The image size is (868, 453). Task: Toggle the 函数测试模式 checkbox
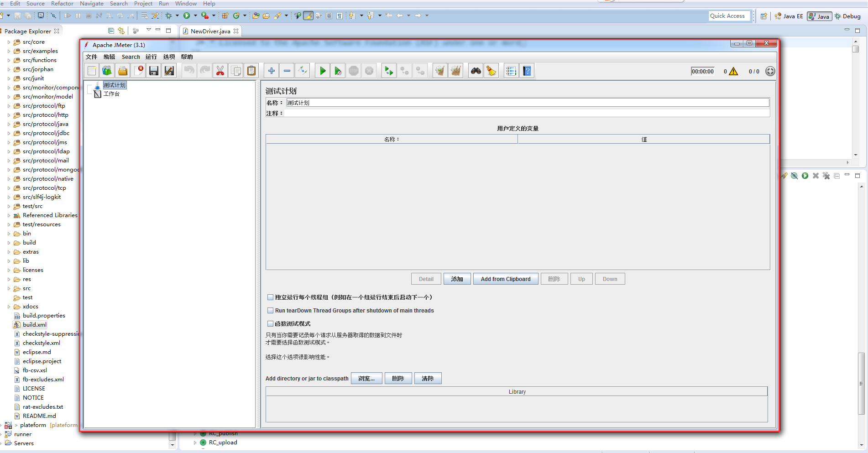pyautogui.click(x=270, y=323)
